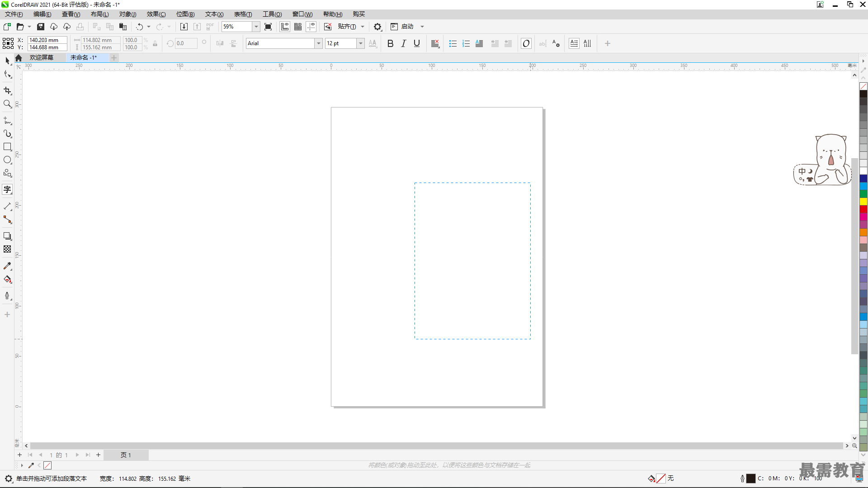
Task: Pick the red swatch in color palette
Action: pos(863,209)
